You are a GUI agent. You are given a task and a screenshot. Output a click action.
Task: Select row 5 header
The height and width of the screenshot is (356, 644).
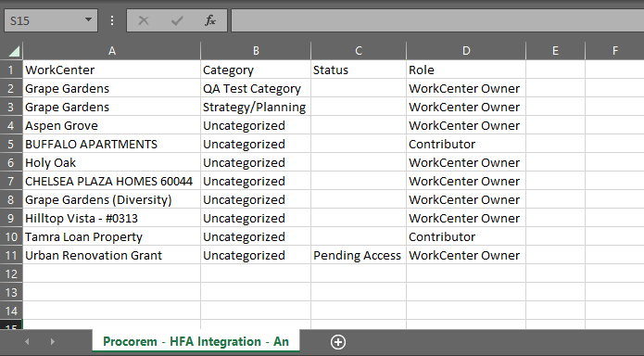(11, 145)
